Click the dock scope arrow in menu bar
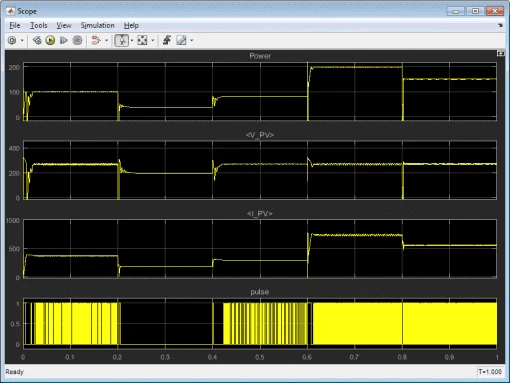 500,25
